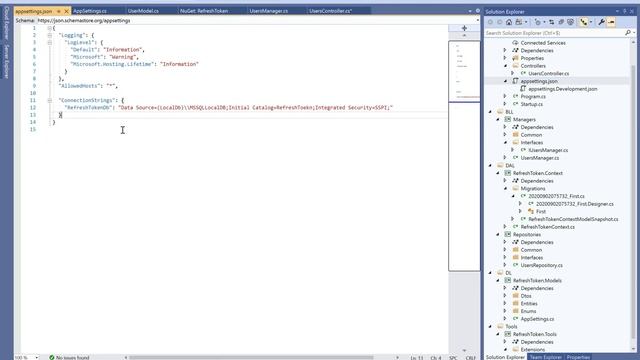Switch to NuGet: RefreshToken tab

204,11
